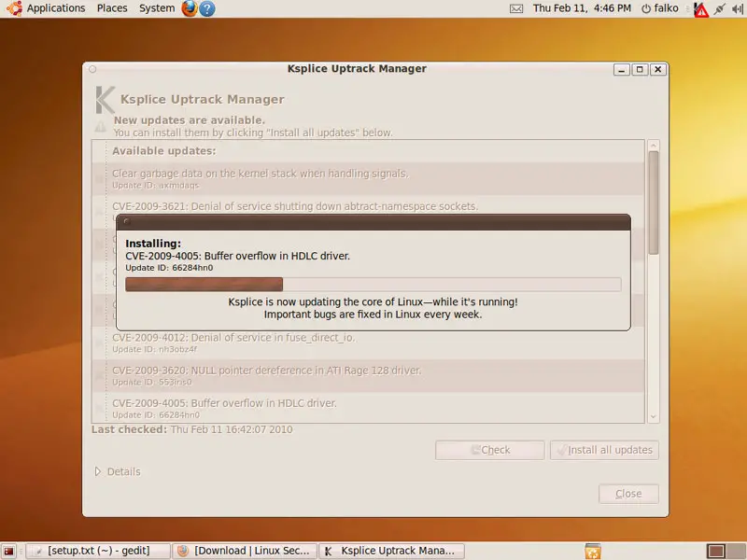This screenshot has height=560, width=747.
Task: Click the volume speaker icon
Action: [x=738, y=8]
